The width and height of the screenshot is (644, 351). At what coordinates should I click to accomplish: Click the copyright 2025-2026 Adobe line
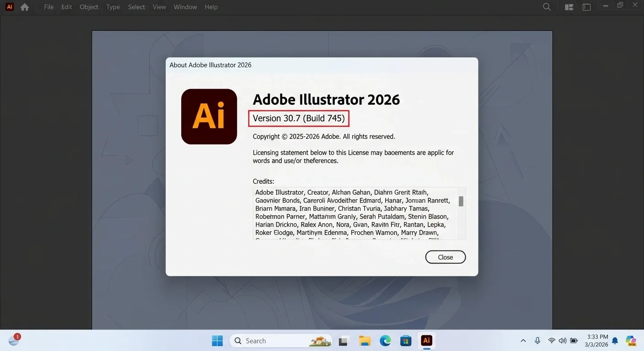tap(324, 137)
